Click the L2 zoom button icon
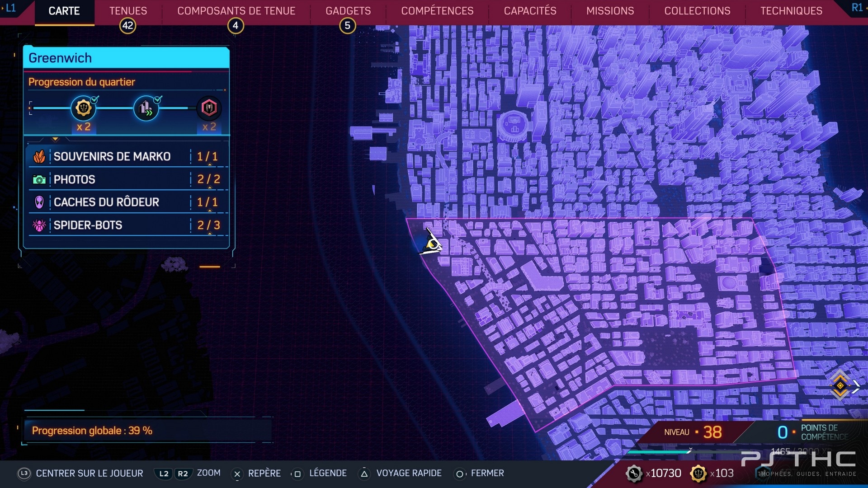The height and width of the screenshot is (488, 868). point(164,474)
